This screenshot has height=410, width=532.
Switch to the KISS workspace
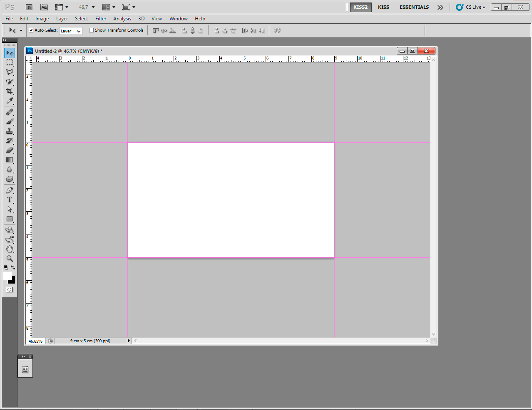(384, 7)
